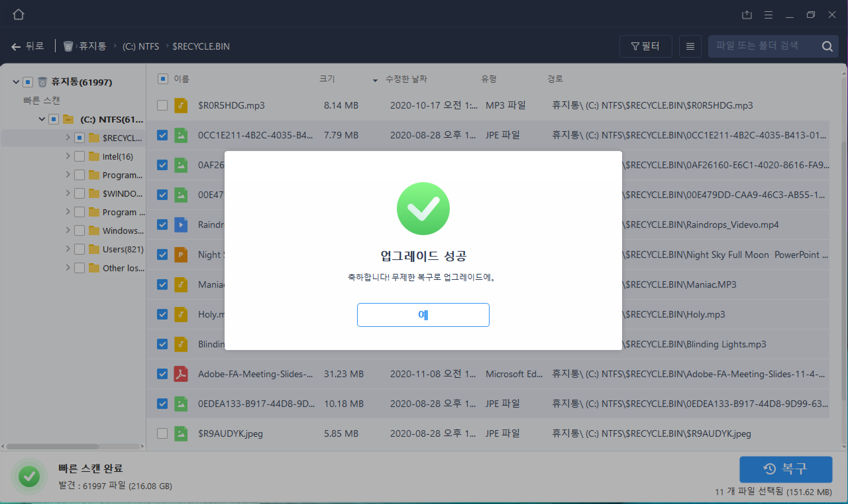Image resolution: width=848 pixels, height=504 pixels.
Task: Toggle list view layout icon
Action: pyautogui.click(x=690, y=46)
